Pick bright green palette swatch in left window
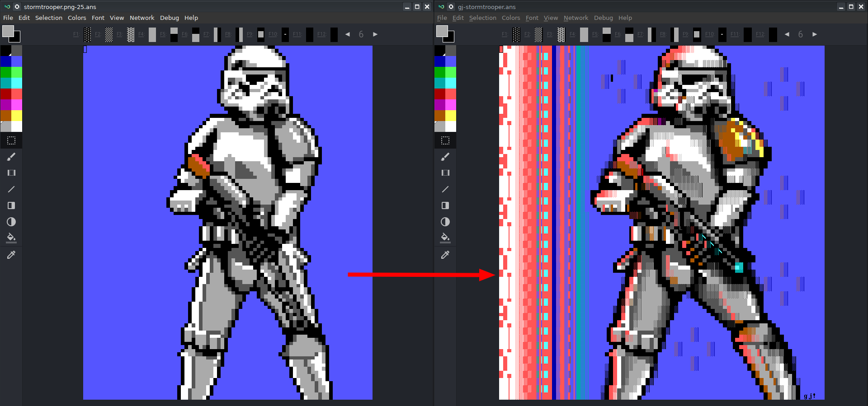 click(17, 72)
